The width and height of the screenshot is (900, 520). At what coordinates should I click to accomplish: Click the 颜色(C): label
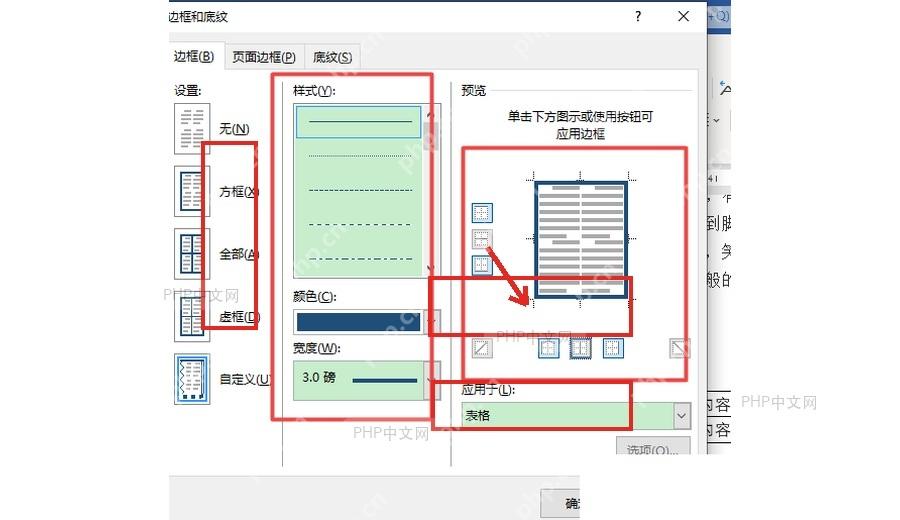[x=315, y=296]
